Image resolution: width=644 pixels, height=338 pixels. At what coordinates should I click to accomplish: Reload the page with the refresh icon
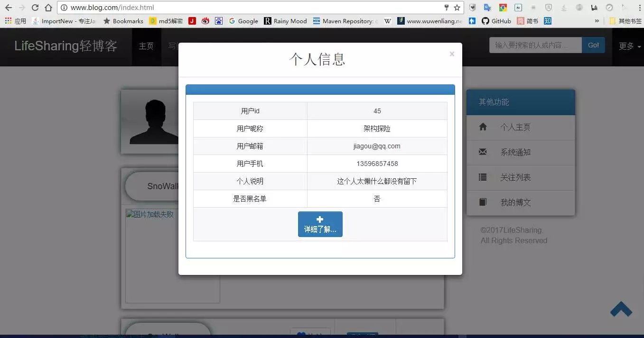click(35, 8)
